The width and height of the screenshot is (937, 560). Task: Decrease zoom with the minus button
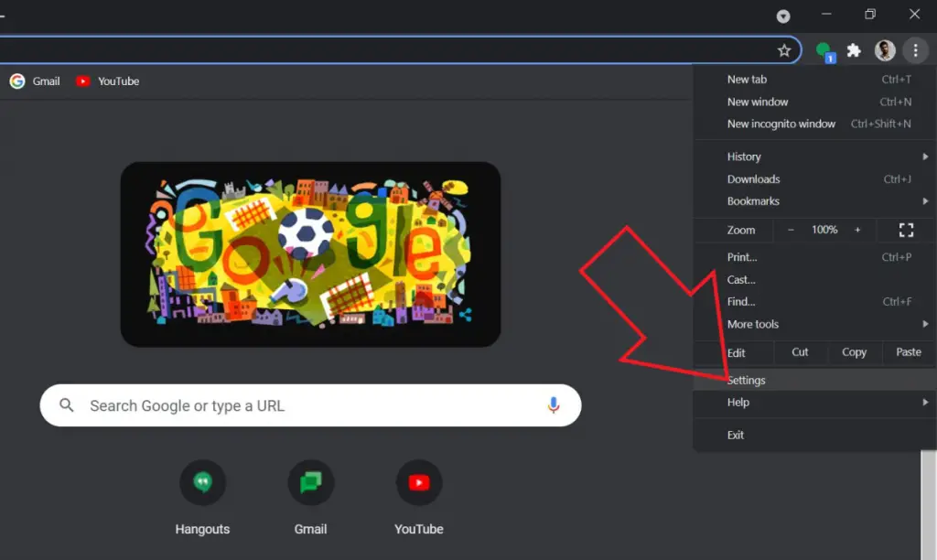791,230
